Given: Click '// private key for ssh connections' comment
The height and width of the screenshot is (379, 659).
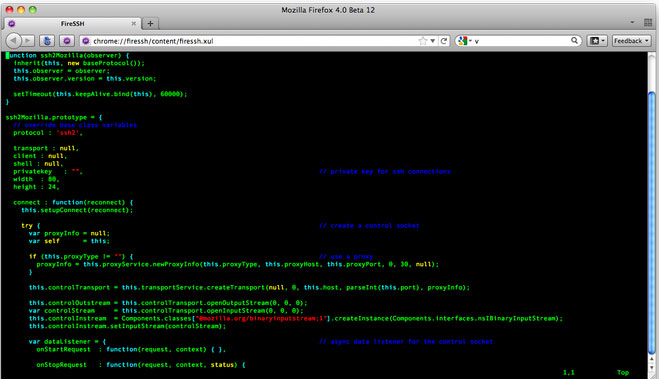Looking at the screenshot, I should point(385,171).
